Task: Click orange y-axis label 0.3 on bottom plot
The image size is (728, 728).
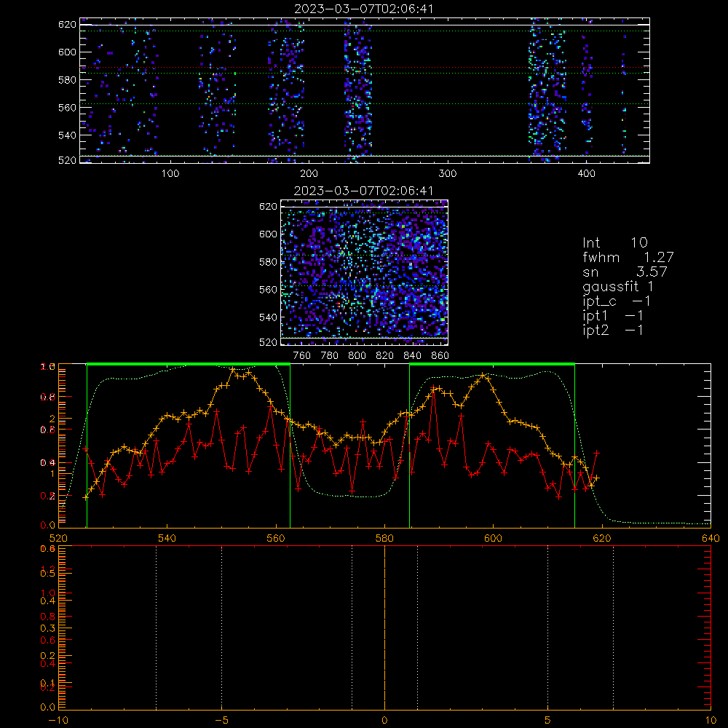Action: [48, 628]
